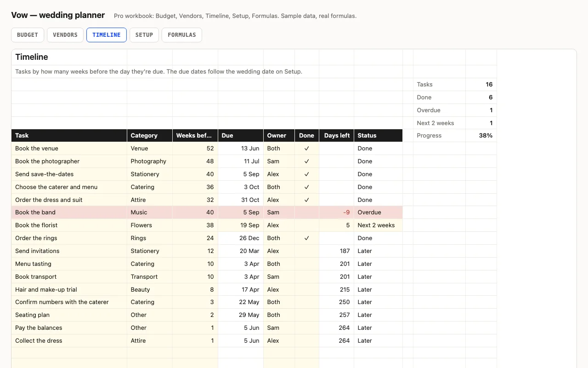Click the 'Next 2 weeks' status for florist
The width and height of the screenshot is (588, 368).
[378, 225]
